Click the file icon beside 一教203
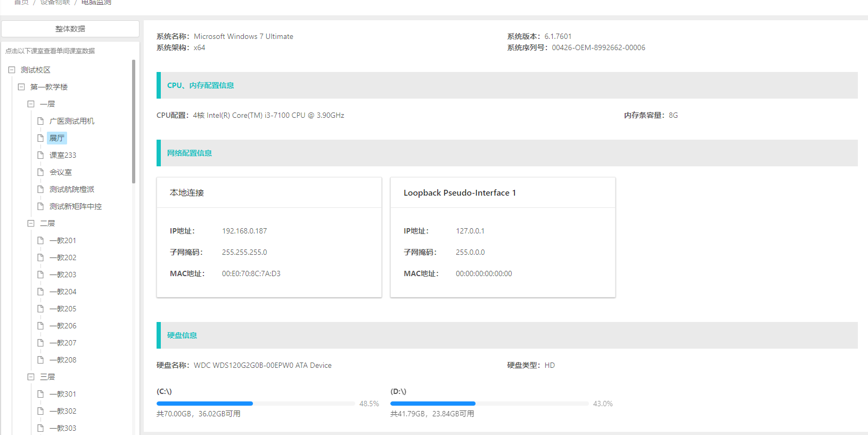 [x=40, y=275]
